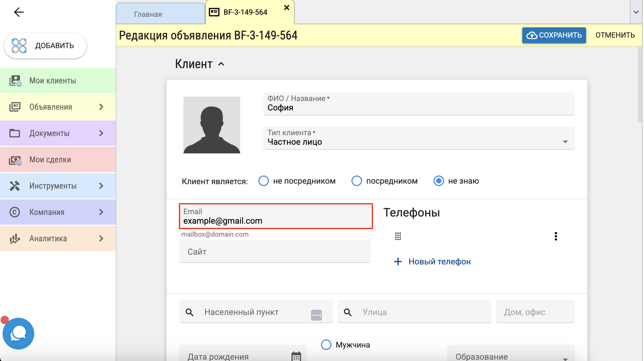Select the Мужчина radio button
This screenshot has height=361, width=644.
click(326, 345)
